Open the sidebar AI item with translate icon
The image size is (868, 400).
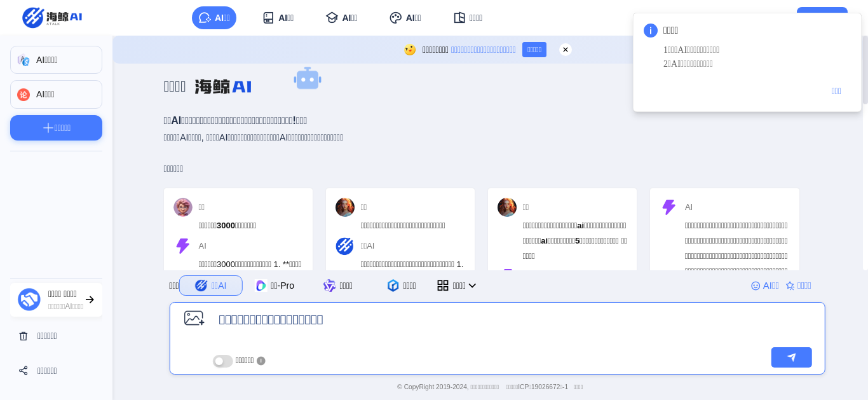(56, 60)
